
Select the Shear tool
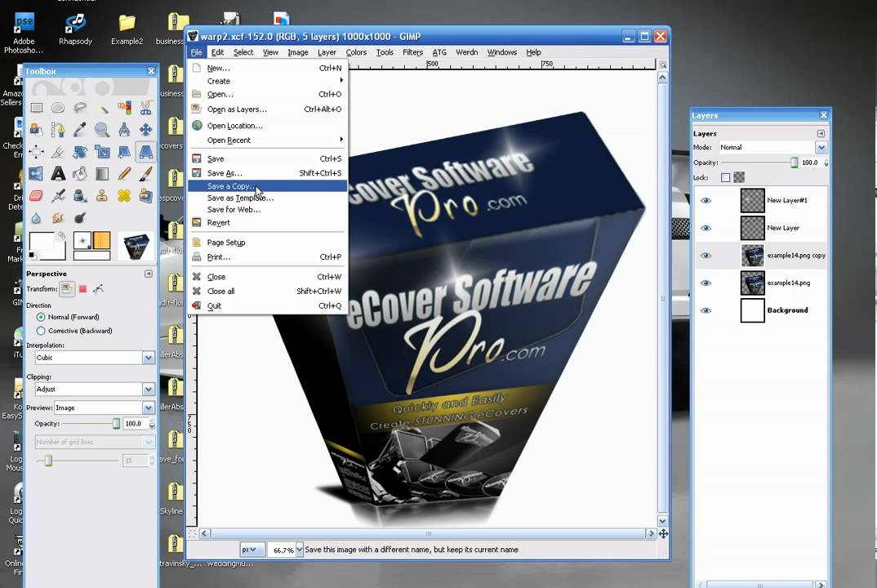124,152
